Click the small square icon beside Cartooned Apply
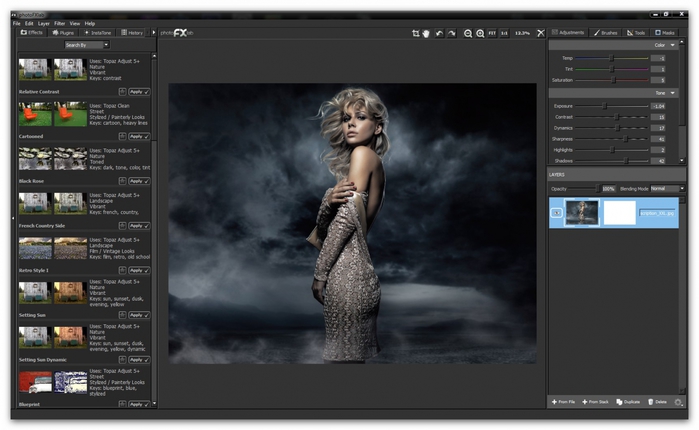Viewport: 699px width, 430px height. point(122,136)
